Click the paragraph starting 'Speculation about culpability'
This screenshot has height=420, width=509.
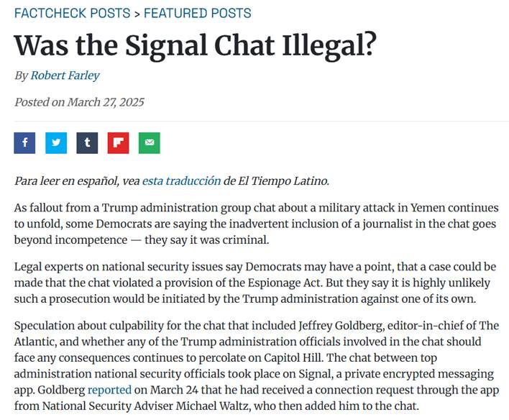(257, 365)
